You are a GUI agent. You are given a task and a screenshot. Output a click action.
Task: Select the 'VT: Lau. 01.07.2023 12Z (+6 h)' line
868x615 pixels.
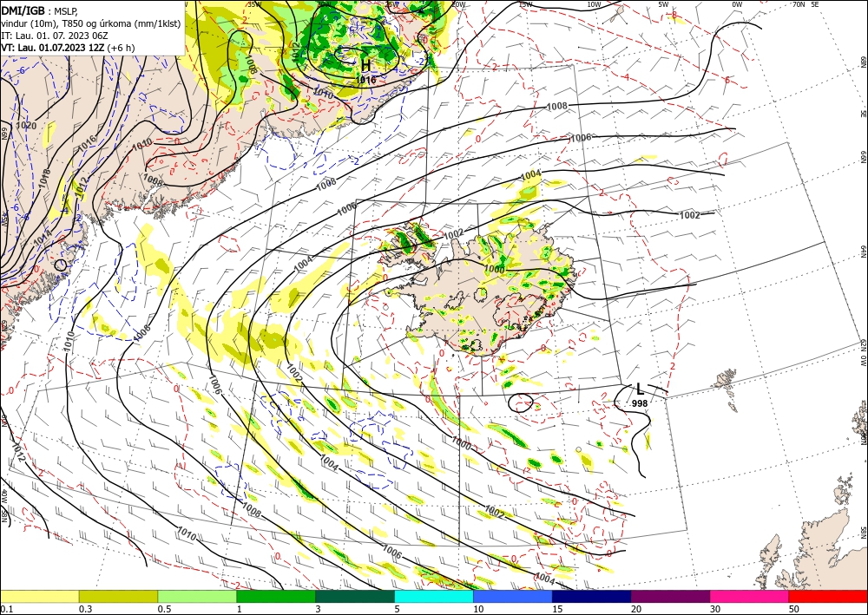pyautogui.click(x=68, y=48)
